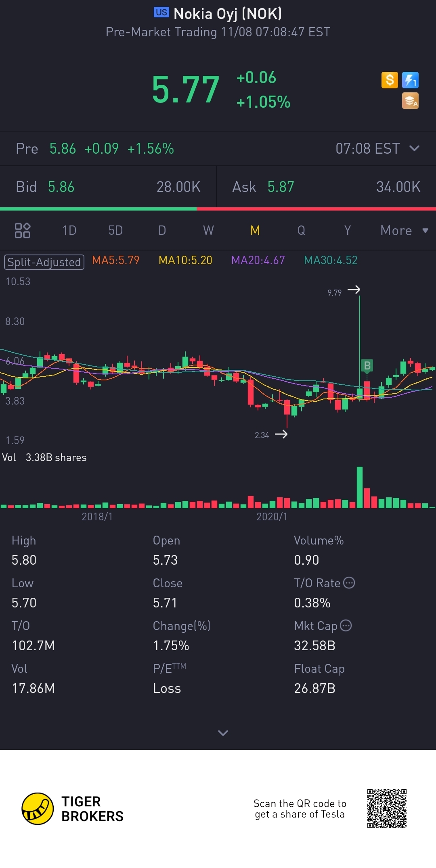Expand the pre-market time dropdown chevron
Viewport: 436px width, 868px height.
[414, 148]
